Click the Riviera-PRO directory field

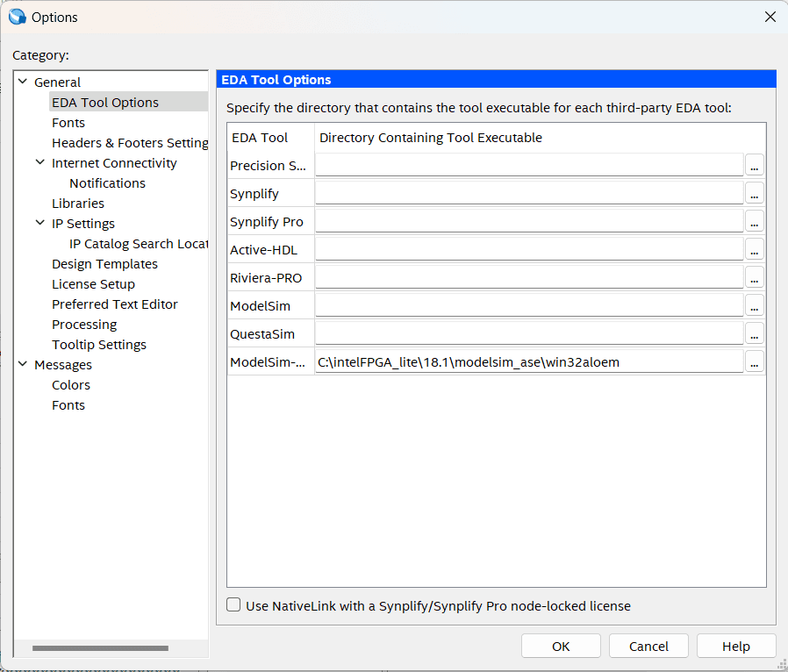tap(529, 278)
